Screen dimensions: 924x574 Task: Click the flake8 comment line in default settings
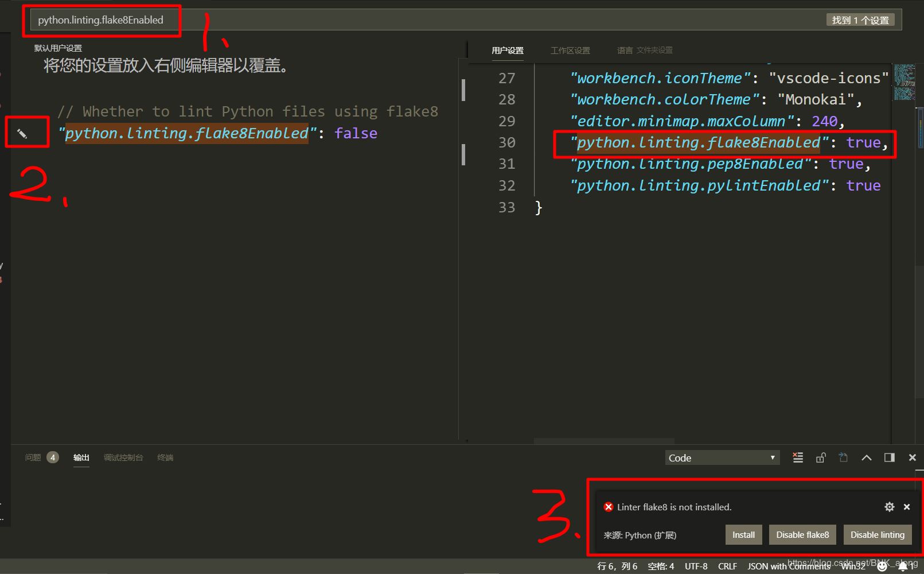pos(248,111)
